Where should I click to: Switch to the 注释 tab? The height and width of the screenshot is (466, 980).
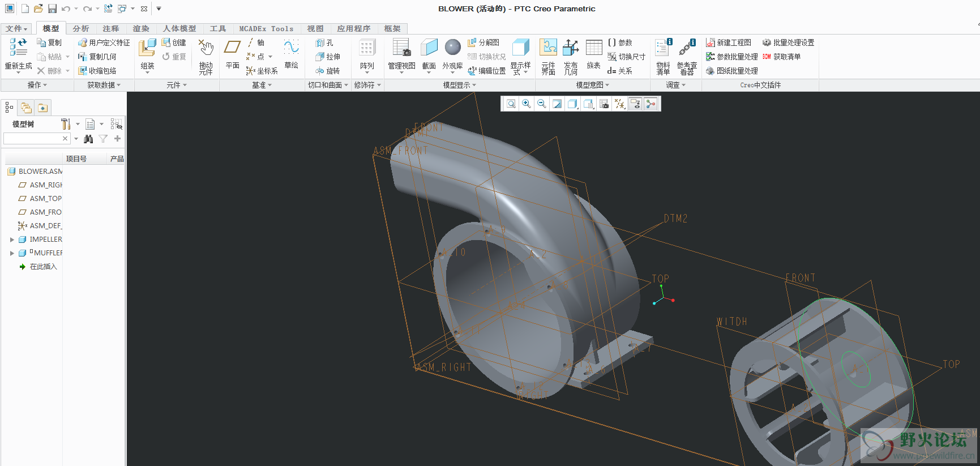[111, 28]
